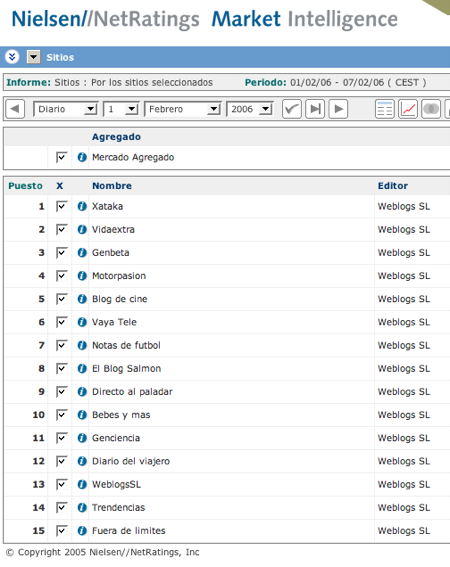Open the Xataka site name
The image size is (450, 567).
coord(107,206)
